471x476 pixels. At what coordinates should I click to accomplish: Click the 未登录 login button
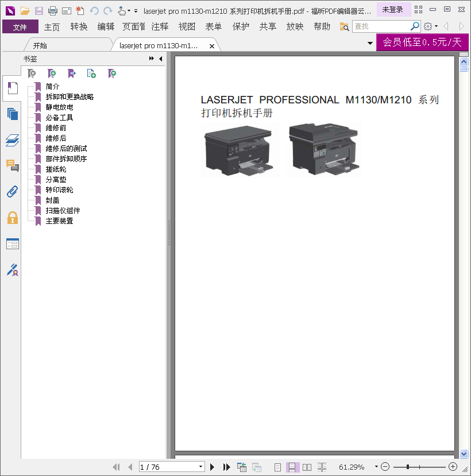click(x=393, y=10)
